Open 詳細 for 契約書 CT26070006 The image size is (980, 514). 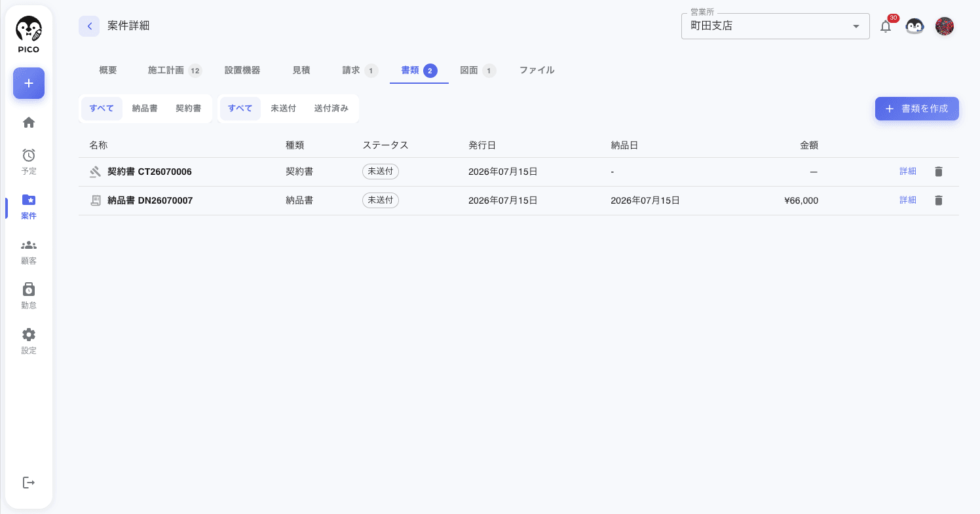908,172
